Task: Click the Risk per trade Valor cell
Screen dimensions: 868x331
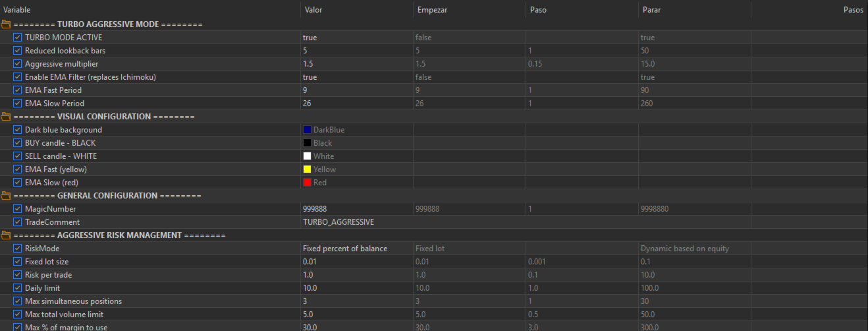Action: click(x=356, y=275)
